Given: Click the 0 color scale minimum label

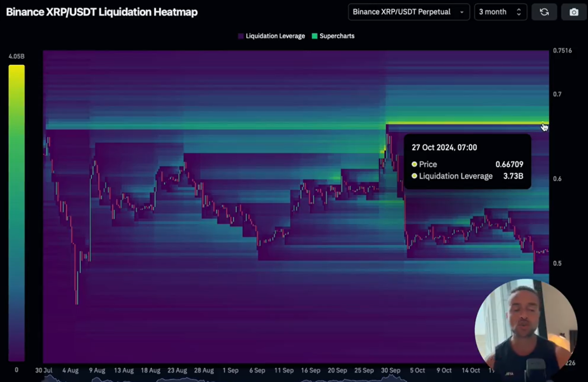Looking at the screenshot, I should [x=17, y=370].
